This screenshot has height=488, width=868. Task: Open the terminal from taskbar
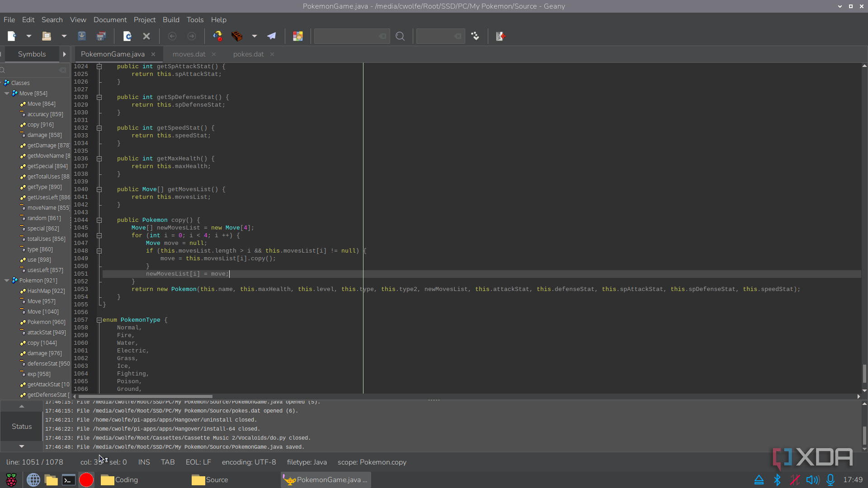[69, 480]
